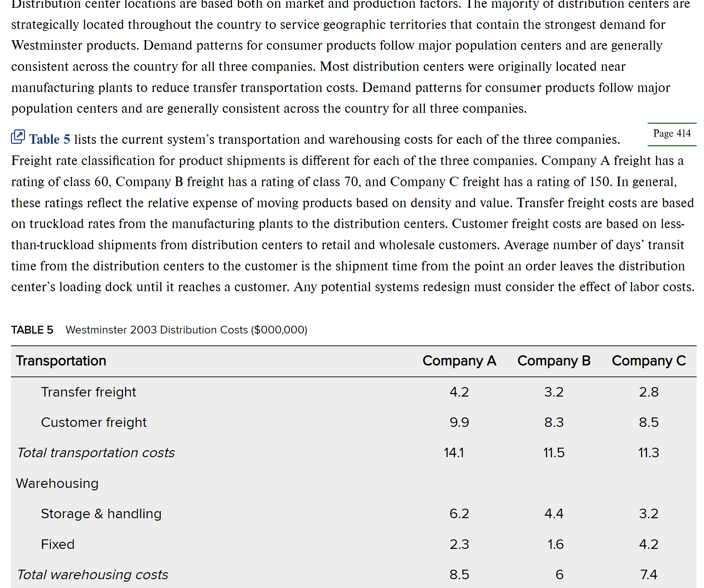
Task: Select the Storage & handling row label
Action: pos(101,514)
